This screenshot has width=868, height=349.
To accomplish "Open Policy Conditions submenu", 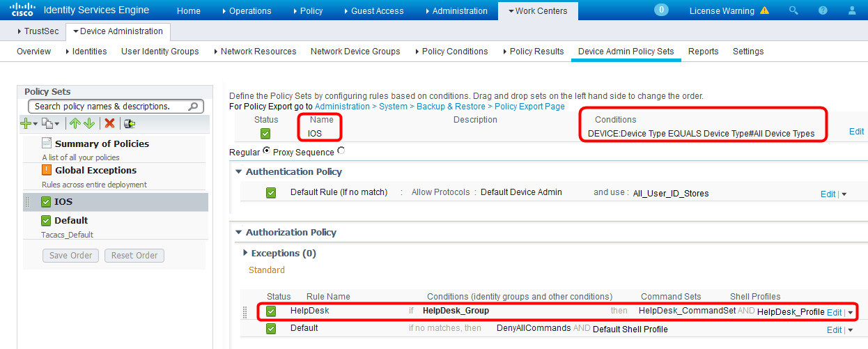I will pos(451,52).
